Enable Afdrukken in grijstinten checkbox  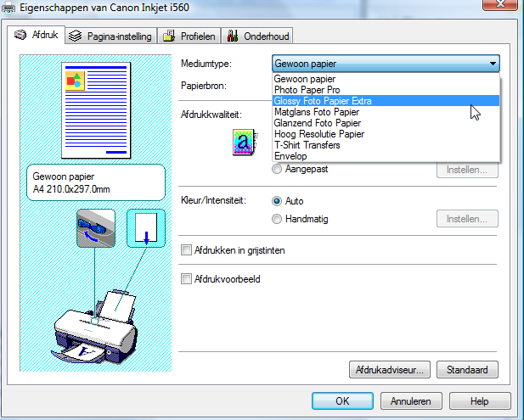click(187, 250)
